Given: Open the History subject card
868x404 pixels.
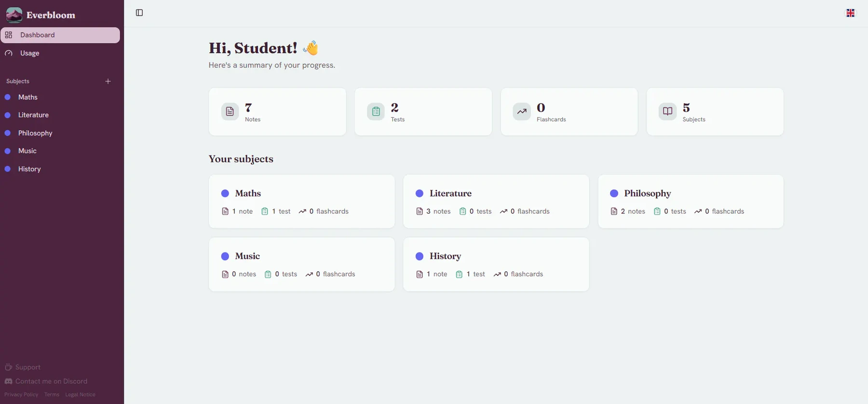Looking at the screenshot, I should tap(496, 264).
